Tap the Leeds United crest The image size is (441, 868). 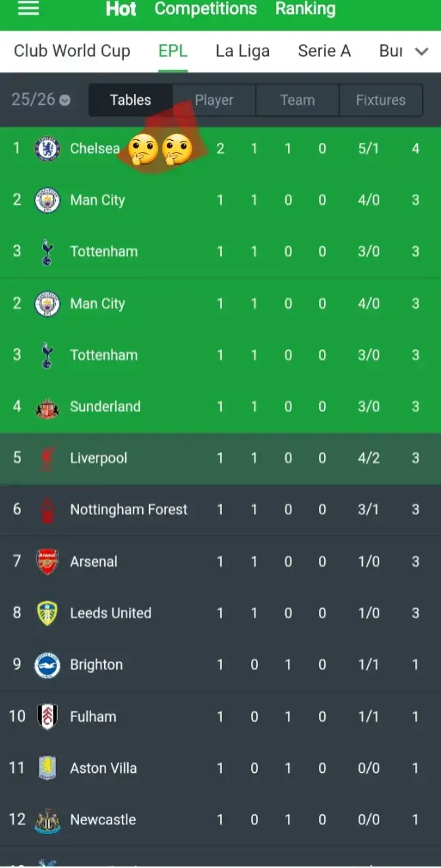[x=47, y=614]
